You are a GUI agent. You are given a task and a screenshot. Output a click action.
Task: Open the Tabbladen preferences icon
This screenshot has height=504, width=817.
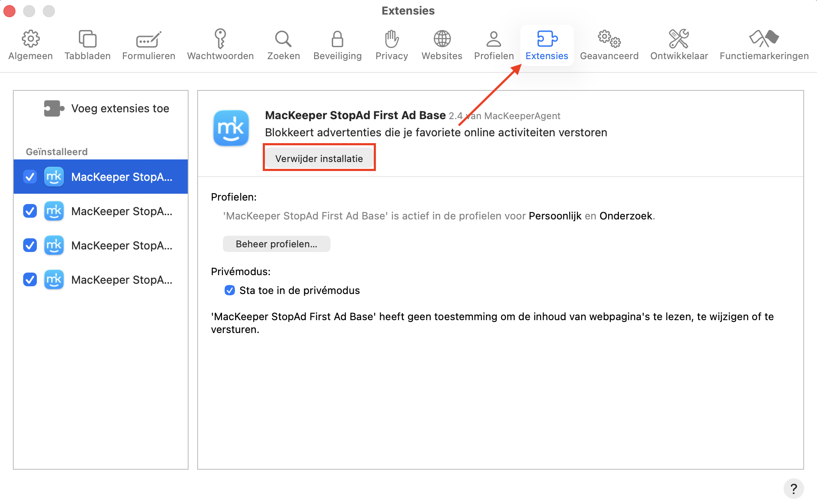click(x=87, y=39)
